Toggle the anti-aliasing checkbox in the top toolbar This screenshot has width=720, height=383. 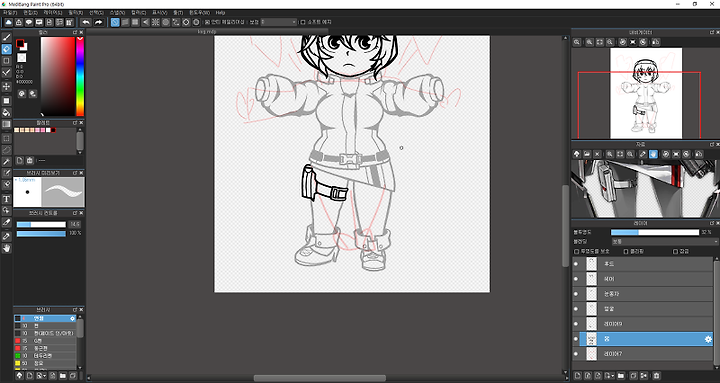(207, 22)
